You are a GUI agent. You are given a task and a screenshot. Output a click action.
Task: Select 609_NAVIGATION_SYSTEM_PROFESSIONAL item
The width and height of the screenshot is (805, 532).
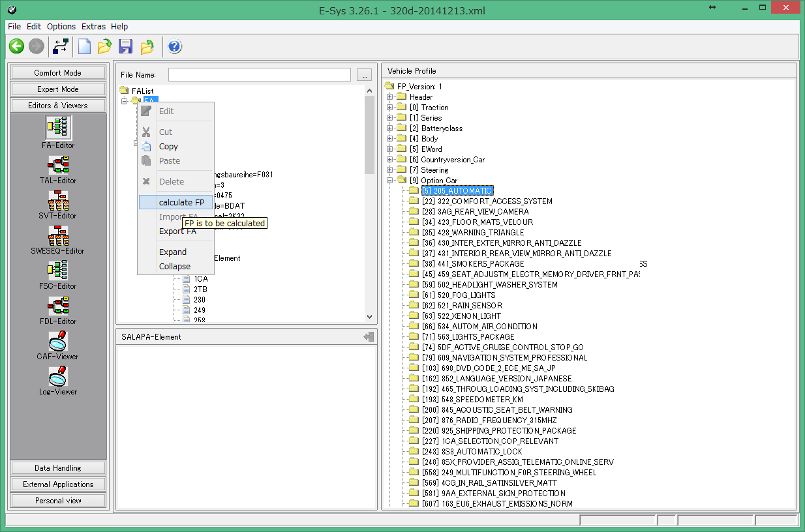[x=505, y=358]
